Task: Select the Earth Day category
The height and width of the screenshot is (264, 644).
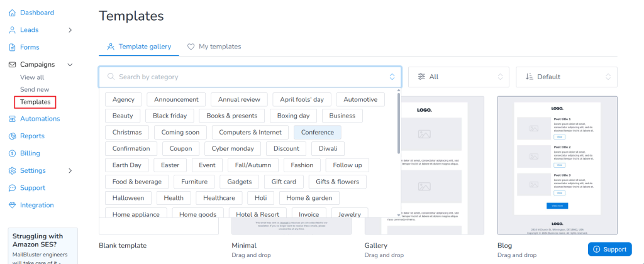Action: pos(126,165)
